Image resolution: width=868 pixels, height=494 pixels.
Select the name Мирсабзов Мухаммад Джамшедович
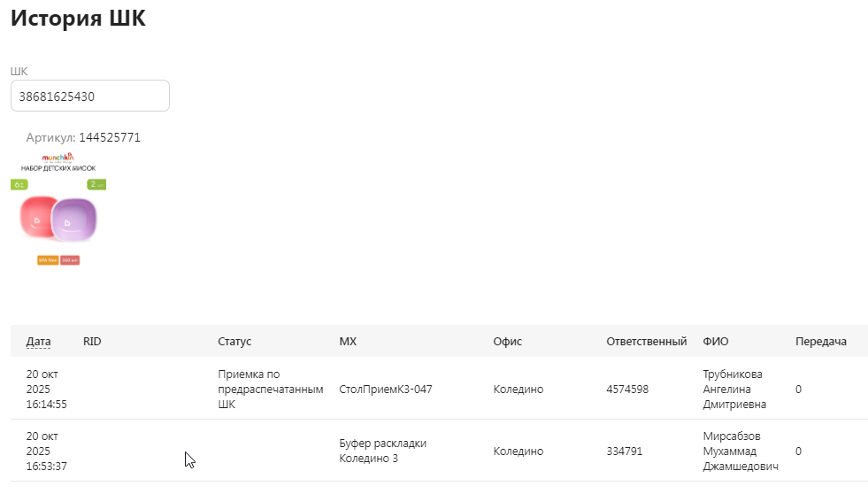740,451
